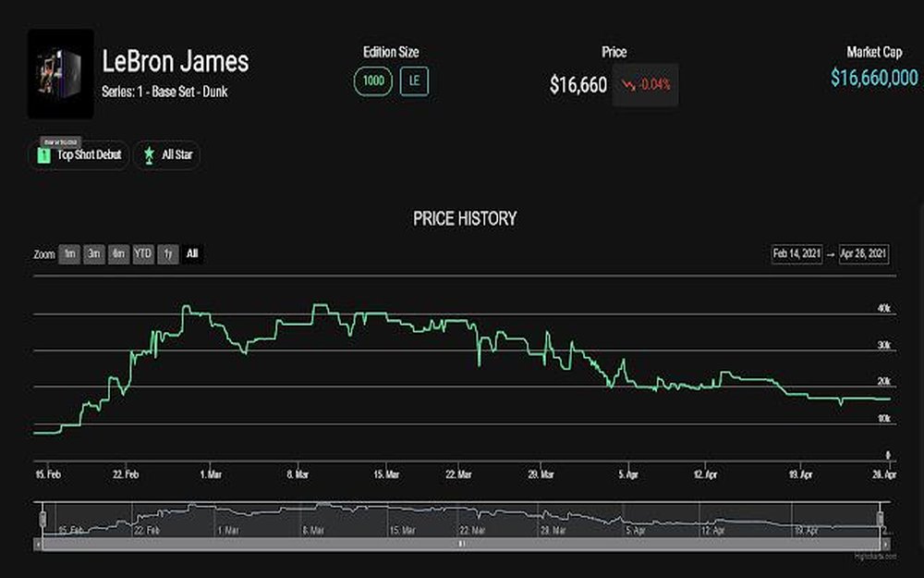Screen dimensions: 924x578
Task: Click the 10k y-axis label
Action: (x=884, y=419)
